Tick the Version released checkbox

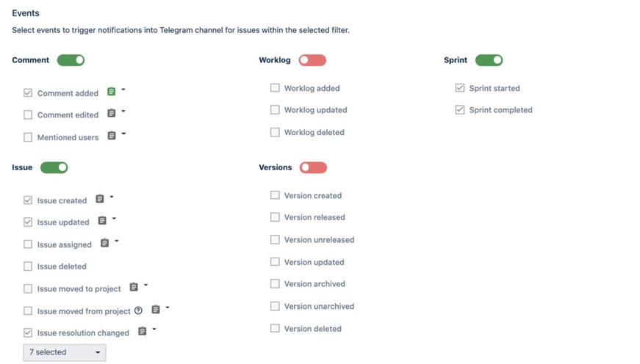(x=275, y=217)
